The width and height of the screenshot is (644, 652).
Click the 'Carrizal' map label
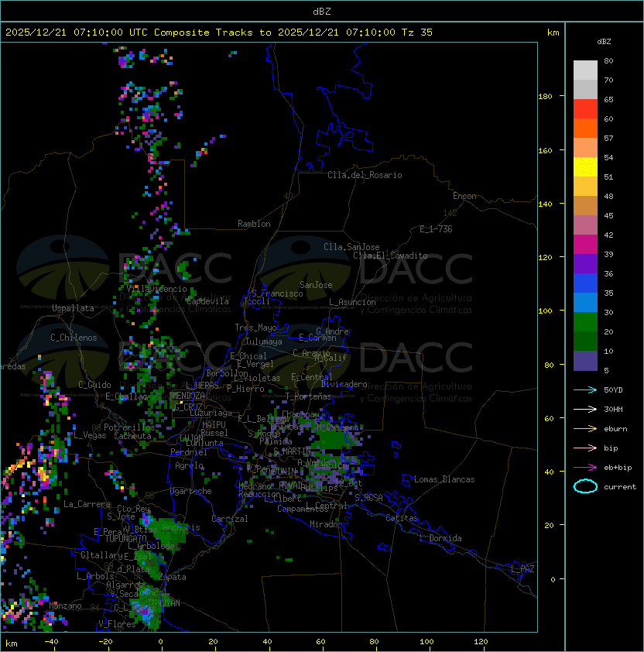click(230, 519)
